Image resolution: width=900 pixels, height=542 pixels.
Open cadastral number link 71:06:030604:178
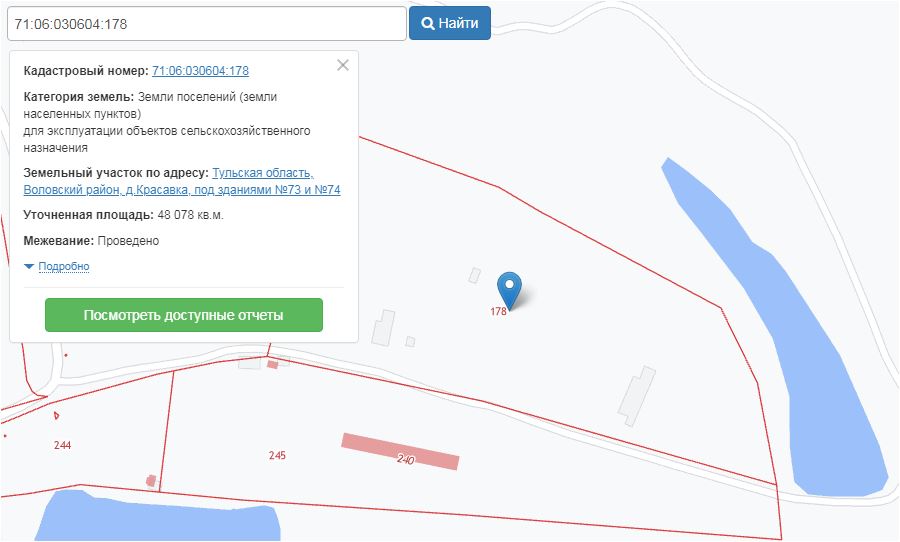click(200, 71)
